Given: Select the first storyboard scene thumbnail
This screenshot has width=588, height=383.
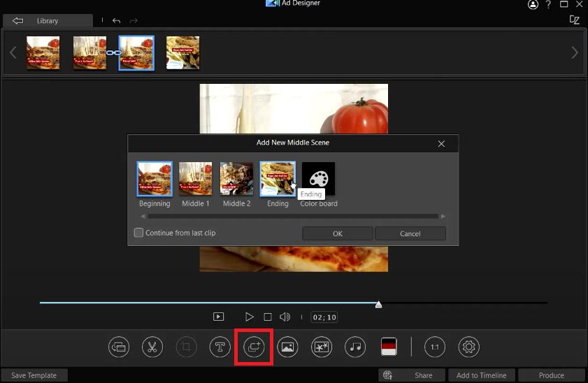Looking at the screenshot, I should (43, 53).
